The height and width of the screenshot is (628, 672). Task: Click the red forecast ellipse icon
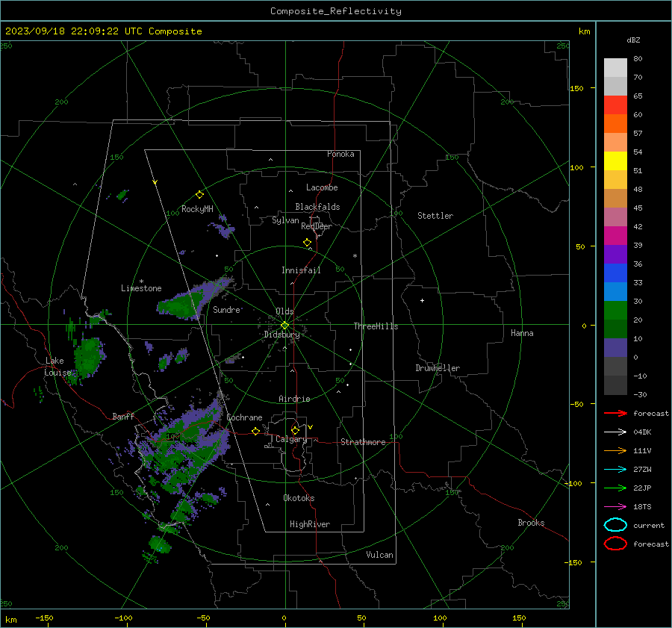tap(615, 544)
